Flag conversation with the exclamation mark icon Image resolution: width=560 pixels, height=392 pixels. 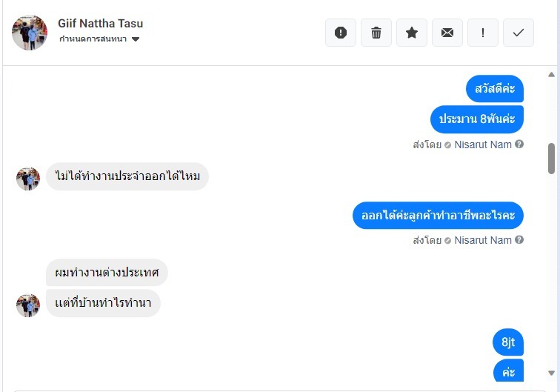click(x=483, y=33)
